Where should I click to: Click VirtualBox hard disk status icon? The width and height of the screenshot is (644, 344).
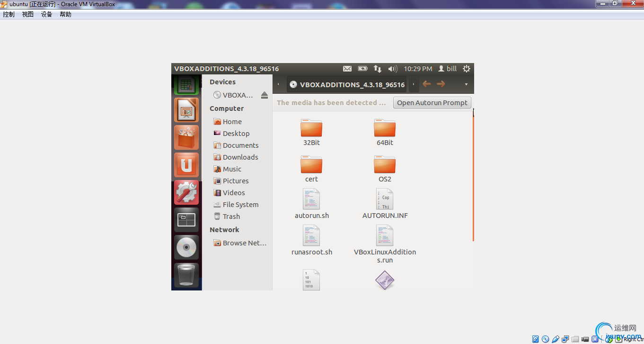tap(536, 339)
